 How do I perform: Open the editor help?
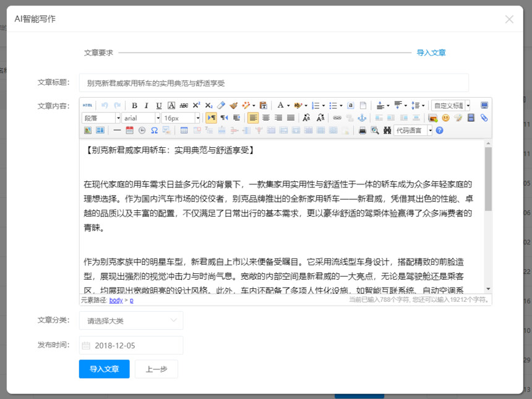(439, 131)
